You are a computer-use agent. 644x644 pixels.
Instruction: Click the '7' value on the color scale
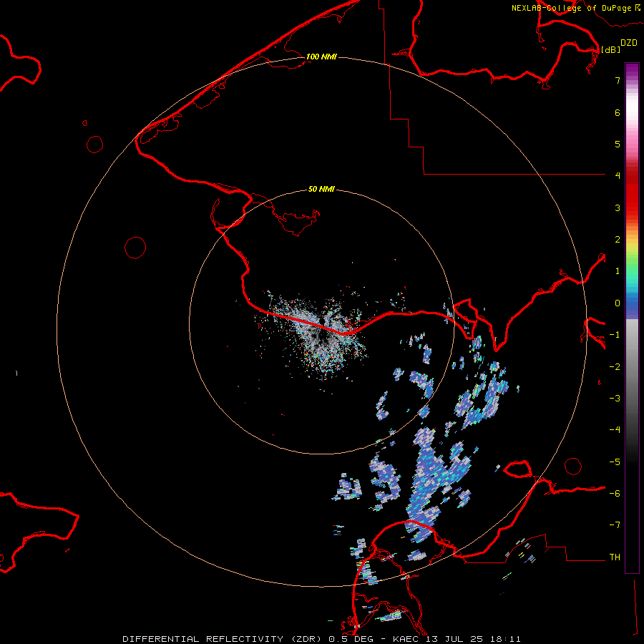618,80
